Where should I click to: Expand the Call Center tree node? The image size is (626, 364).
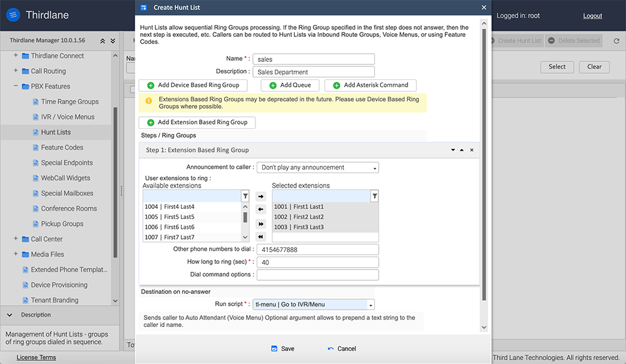coord(16,239)
